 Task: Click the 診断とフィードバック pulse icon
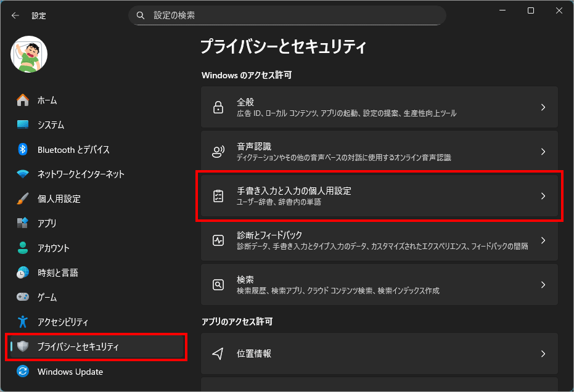click(x=218, y=240)
